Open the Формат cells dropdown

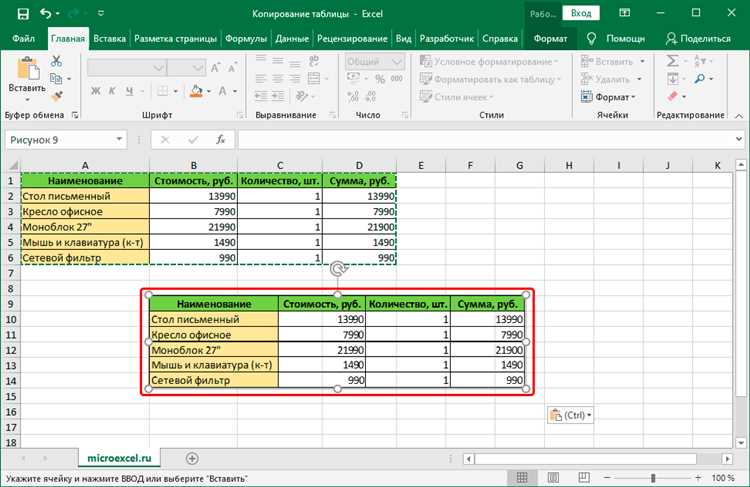click(608, 97)
